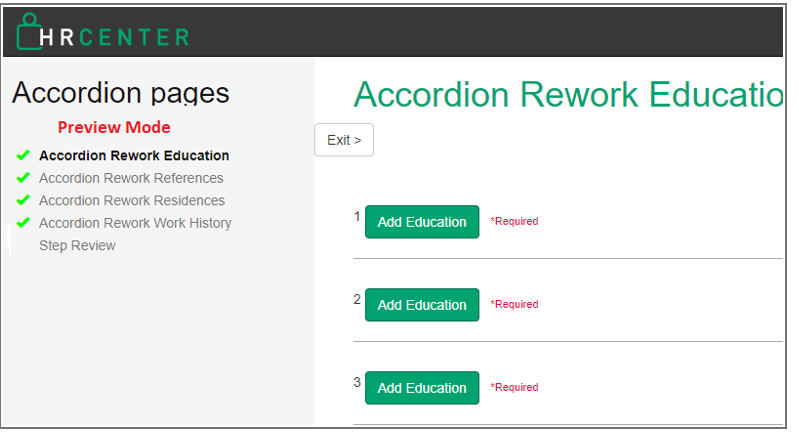799x438 pixels.
Task: Click green checkmark beside Accordion Rework References
Action: [23, 178]
